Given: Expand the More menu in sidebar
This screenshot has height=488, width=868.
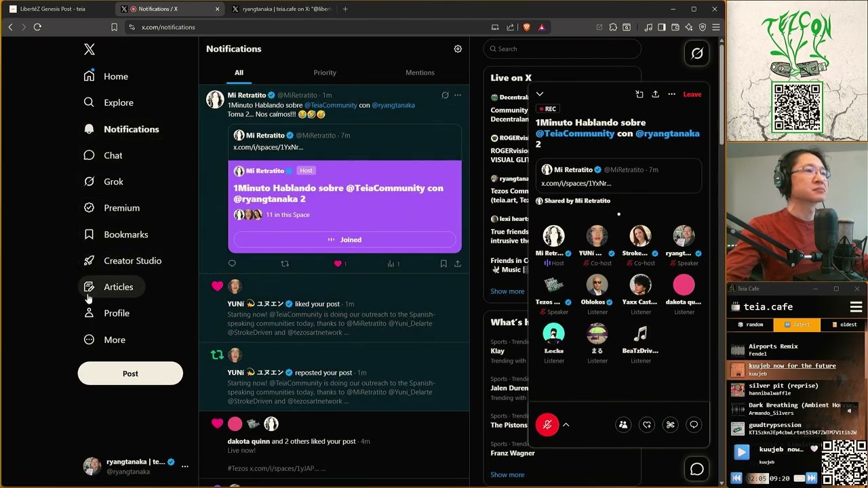Looking at the screenshot, I should (104, 340).
